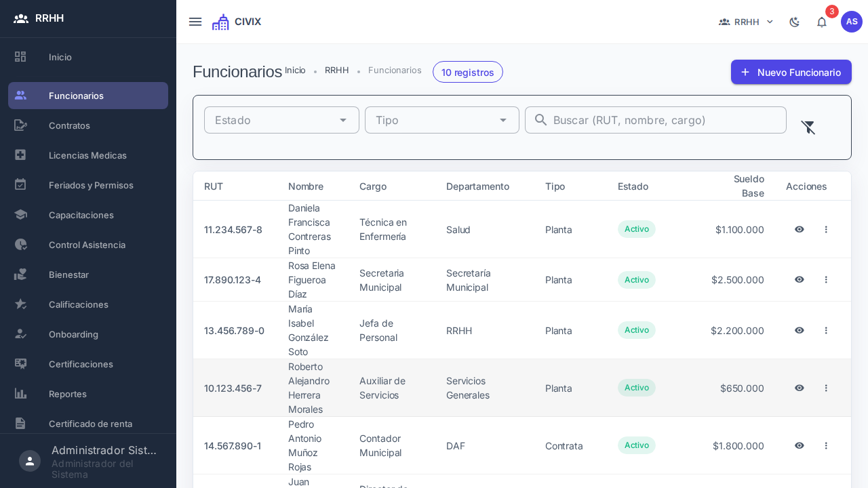Viewport: 868px width, 488px height.
Task: Create a Nuevo Funcionario
Action: tap(791, 72)
